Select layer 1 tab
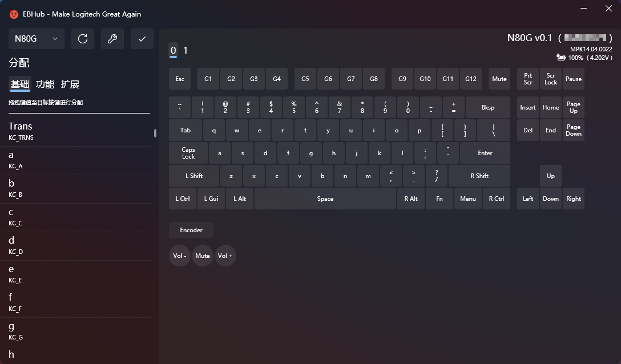621x364 pixels. (x=186, y=51)
